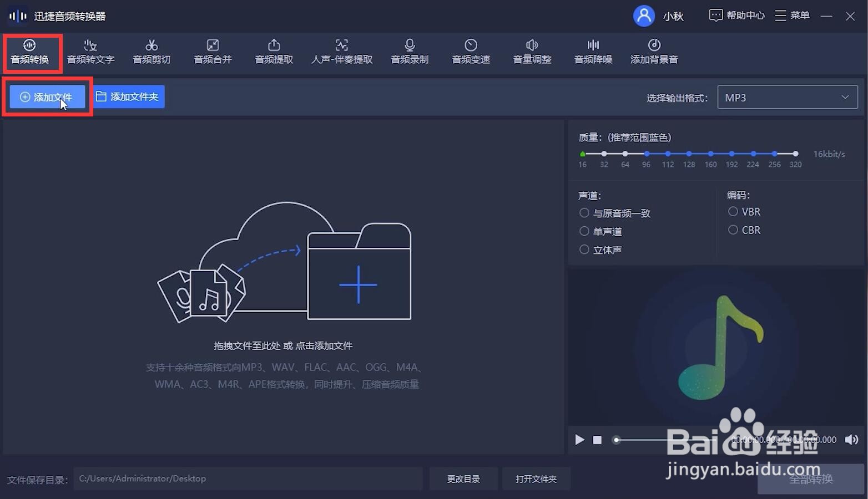Select the 音频变速 speed change tool
The width and height of the screenshot is (868, 499).
click(x=471, y=52)
